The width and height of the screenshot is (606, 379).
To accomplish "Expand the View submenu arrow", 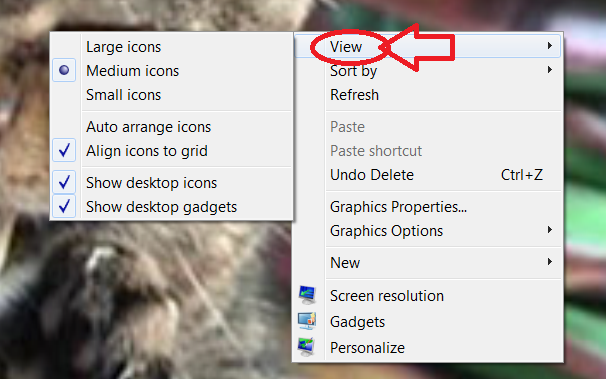I will pos(550,46).
